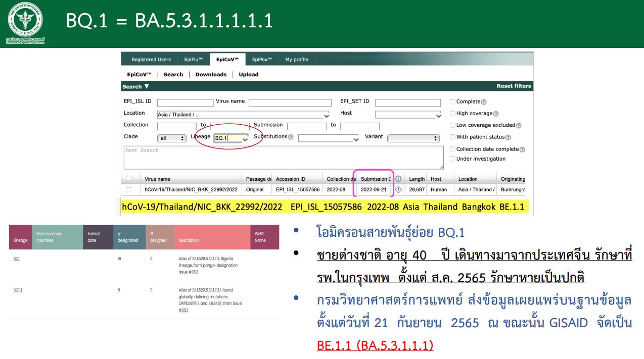
Task: Open the Host dropdown in search filters
Action: tap(408, 115)
